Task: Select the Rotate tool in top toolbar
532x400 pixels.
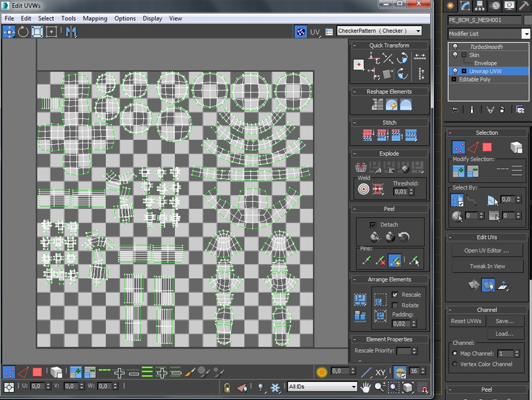Action: tap(23, 32)
